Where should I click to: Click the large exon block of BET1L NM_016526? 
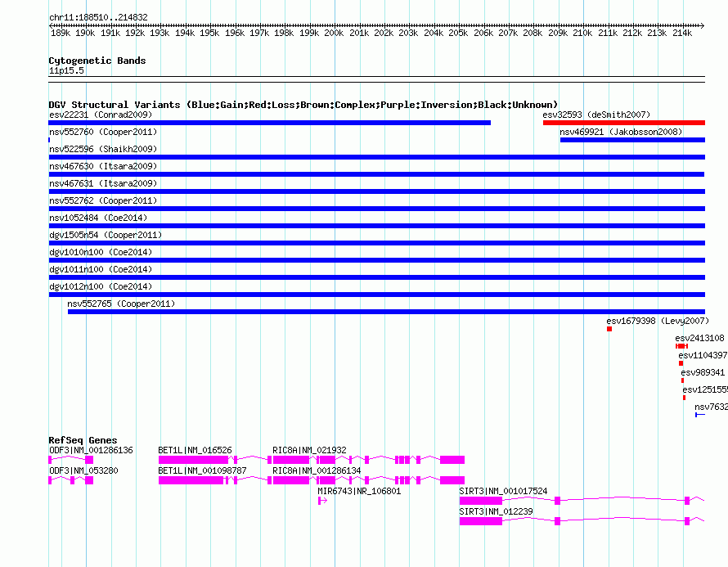[194, 460]
